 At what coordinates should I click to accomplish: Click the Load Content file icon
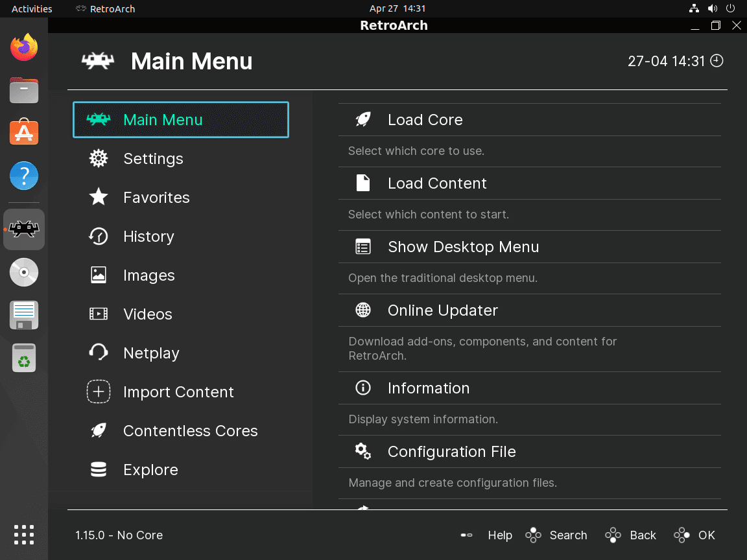pos(362,183)
